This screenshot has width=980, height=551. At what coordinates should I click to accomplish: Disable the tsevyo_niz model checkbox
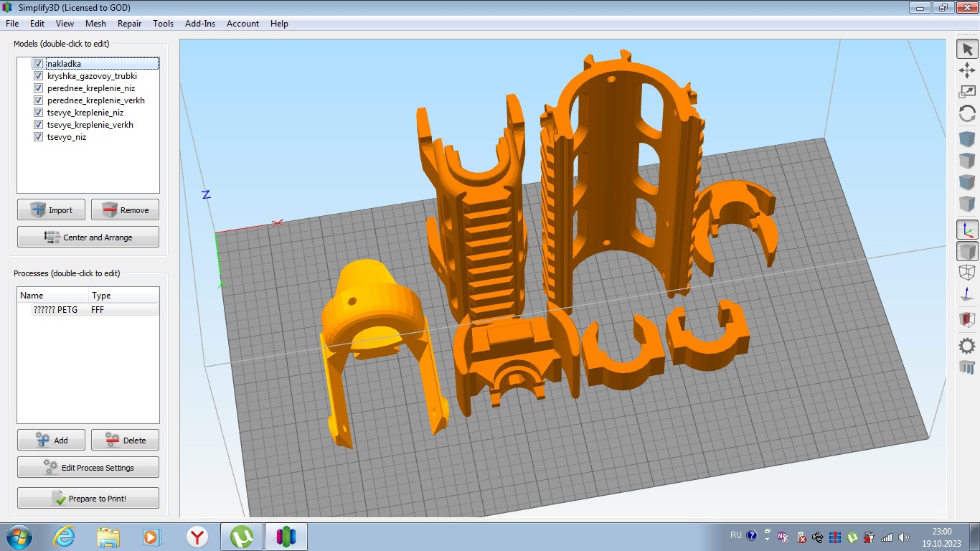39,137
